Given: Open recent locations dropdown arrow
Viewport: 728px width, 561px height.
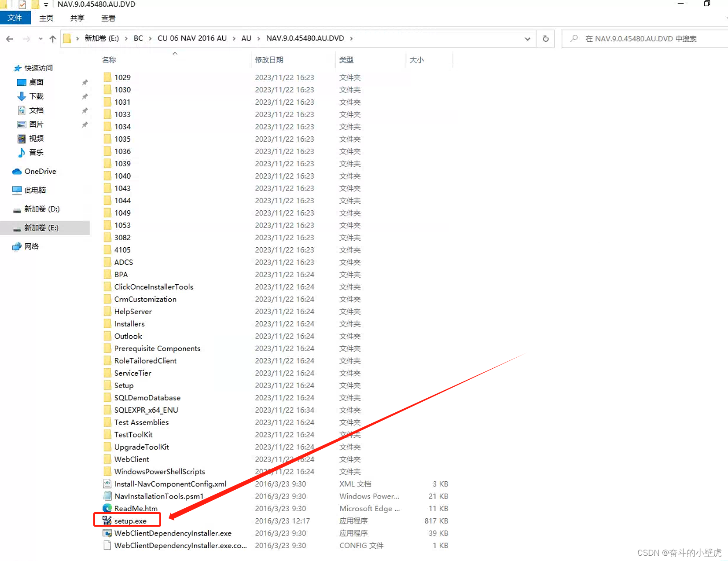Looking at the screenshot, I should (40, 39).
